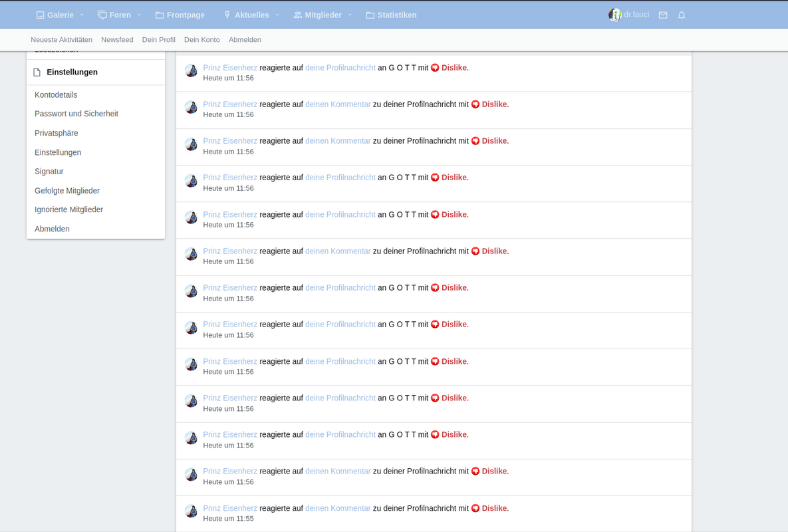Open Prinz Eisenherz link in the 11:55 notification

coord(230,508)
